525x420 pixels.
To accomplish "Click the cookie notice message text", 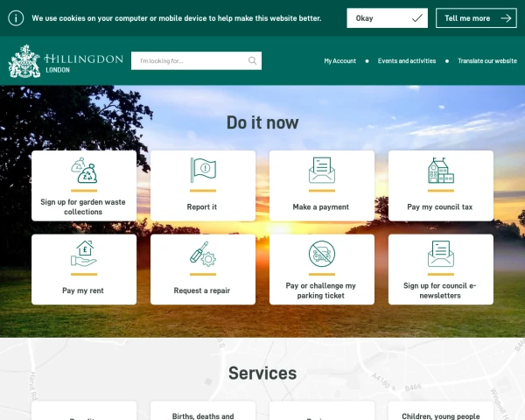I will (x=177, y=18).
